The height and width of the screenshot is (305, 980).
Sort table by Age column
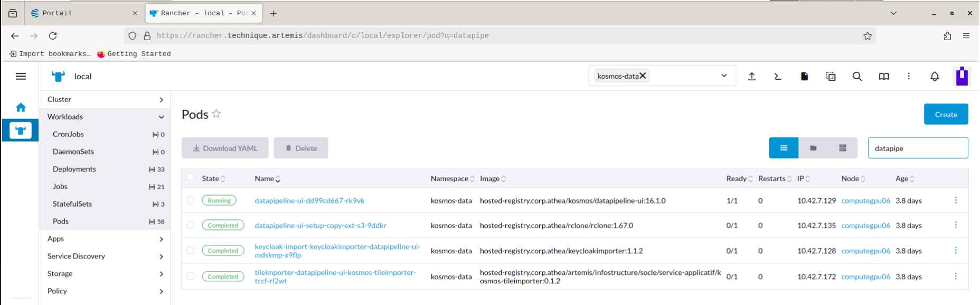coord(905,179)
